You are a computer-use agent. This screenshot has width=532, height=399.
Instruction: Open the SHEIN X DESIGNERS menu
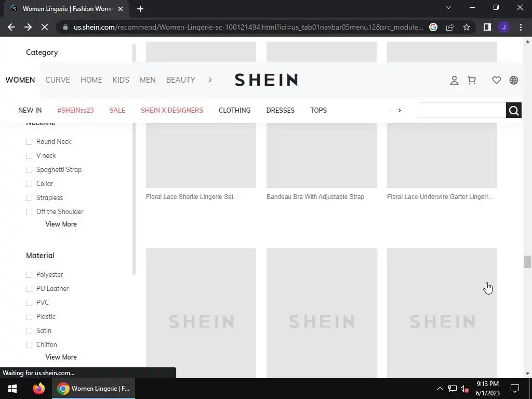pyautogui.click(x=172, y=110)
